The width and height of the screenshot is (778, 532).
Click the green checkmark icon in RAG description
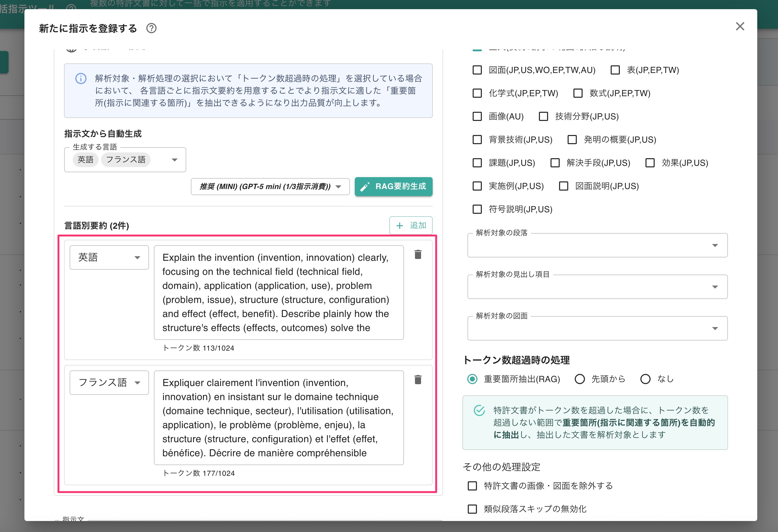(479, 410)
